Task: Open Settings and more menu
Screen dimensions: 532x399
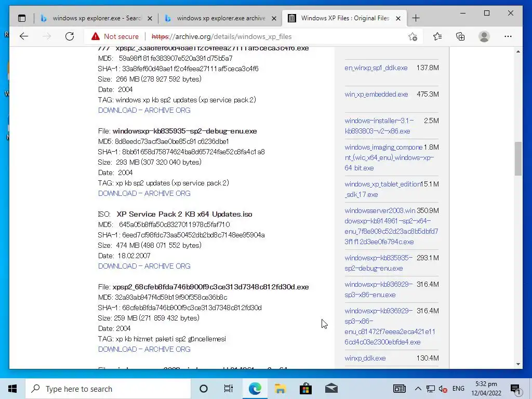Action: point(508,36)
